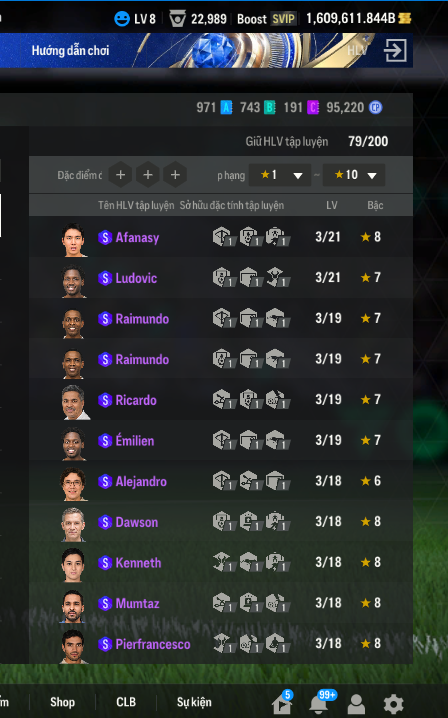Click the exit door icon in banner
The height and width of the screenshot is (718, 448).
point(395,50)
